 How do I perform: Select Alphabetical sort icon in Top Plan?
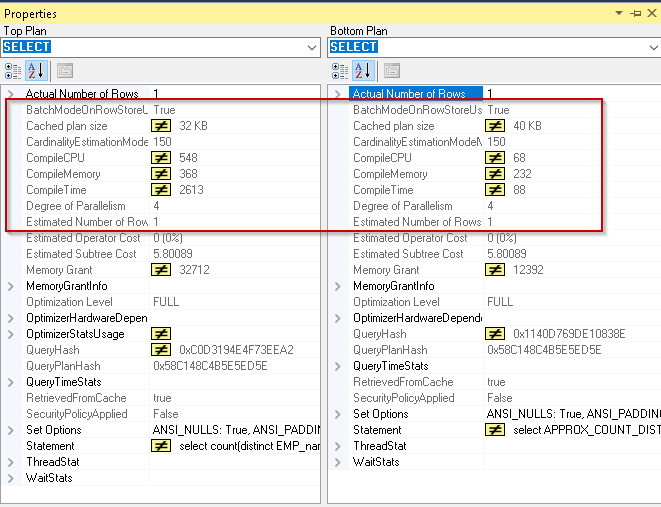[36, 70]
